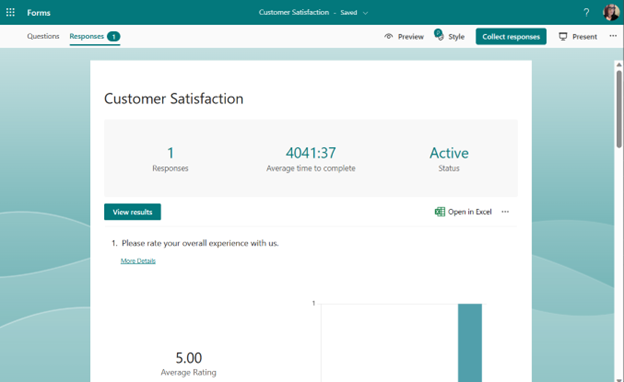
Task: Click the View results button
Action: (x=133, y=212)
